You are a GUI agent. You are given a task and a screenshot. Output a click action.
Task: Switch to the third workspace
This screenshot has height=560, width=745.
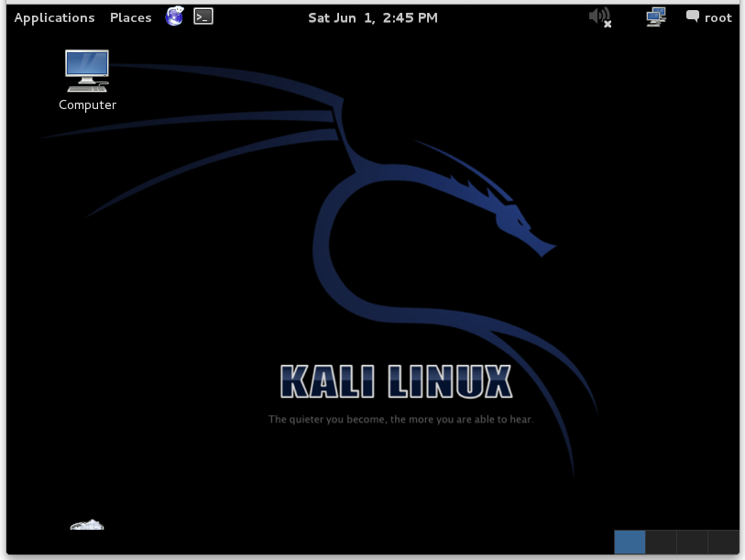(692, 542)
